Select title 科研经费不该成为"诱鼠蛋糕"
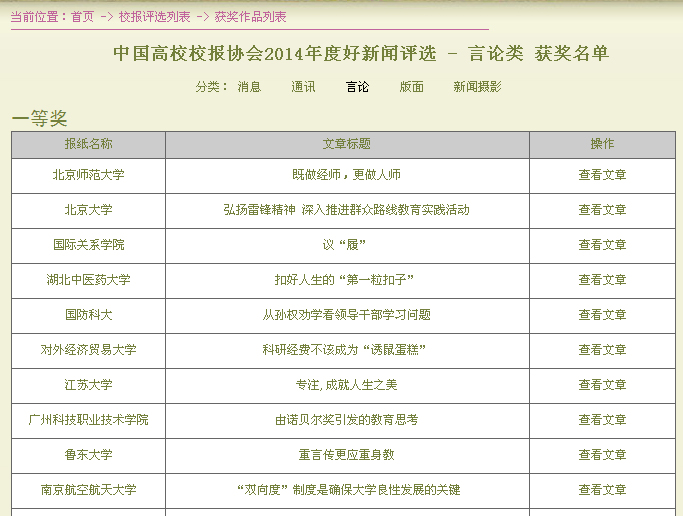This screenshot has width=683, height=516. click(x=344, y=350)
